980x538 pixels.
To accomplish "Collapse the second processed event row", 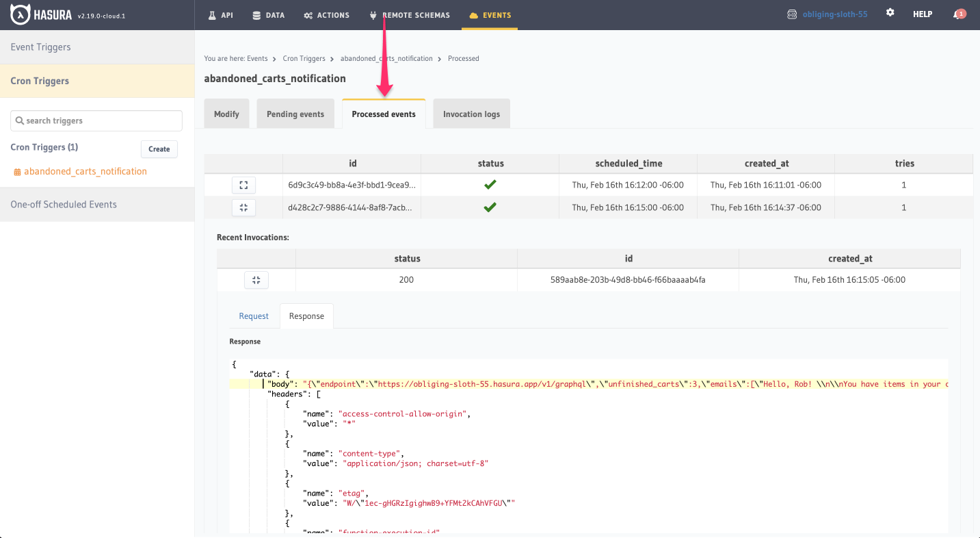I will tap(243, 207).
